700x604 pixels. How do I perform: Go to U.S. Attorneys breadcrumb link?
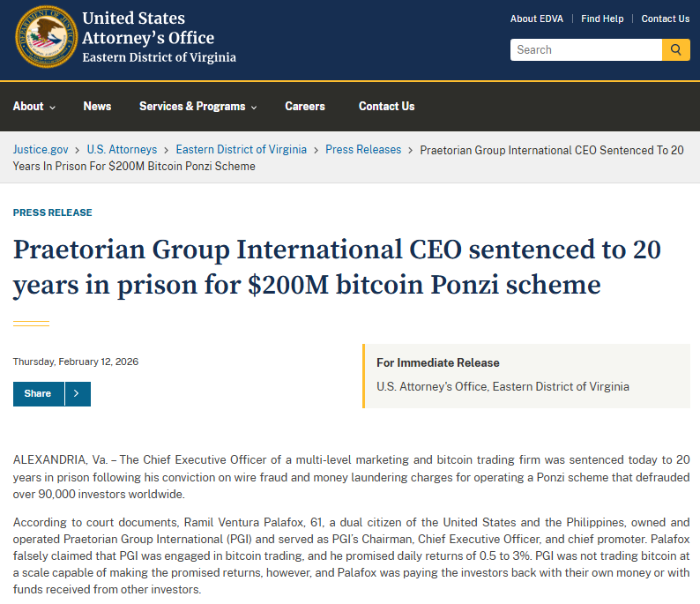(x=122, y=150)
